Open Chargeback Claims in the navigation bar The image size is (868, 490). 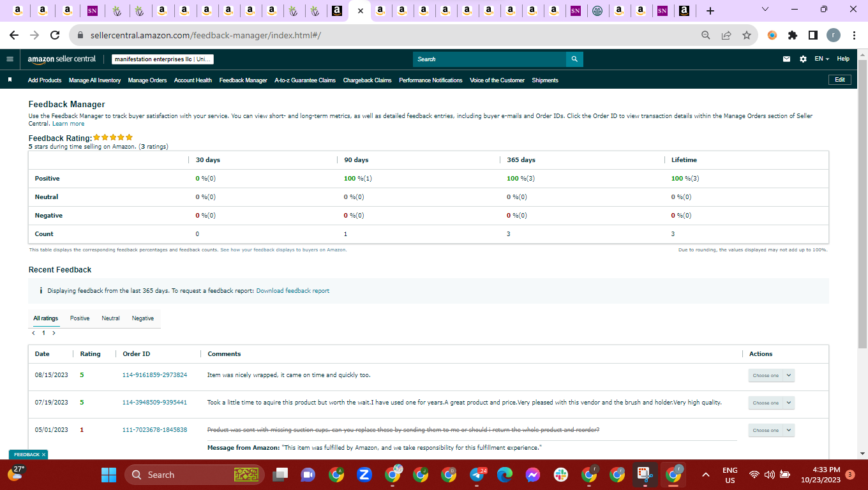[367, 80]
